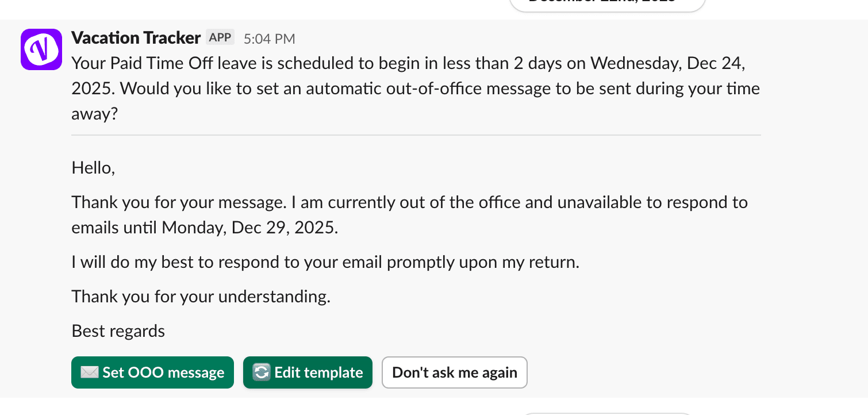Viewport: 868px width, 415px height.
Task: Click the Hello greeting line in the template
Action: tap(93, 167)
